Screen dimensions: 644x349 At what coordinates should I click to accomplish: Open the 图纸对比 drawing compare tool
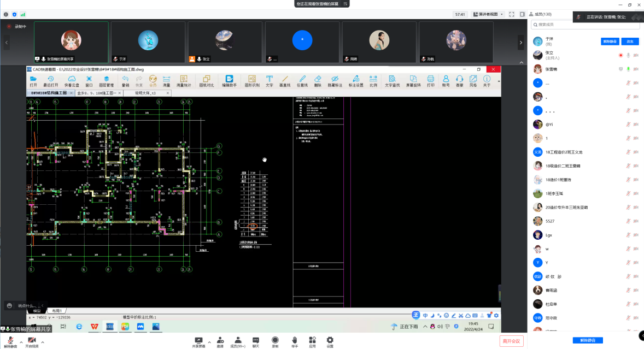tap(206, 81)
